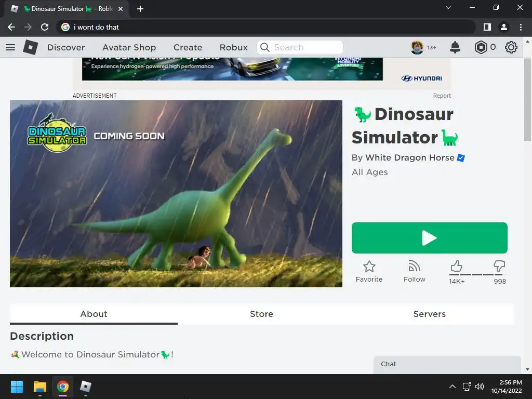Start the game with green Play button
Screen dimensions: 532x399
tap(430, 238)
